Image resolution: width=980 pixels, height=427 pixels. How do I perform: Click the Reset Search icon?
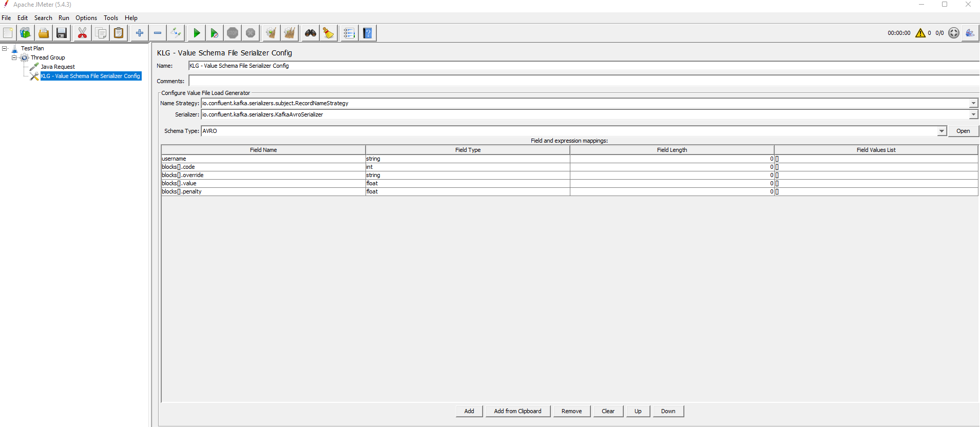tap(328, 33)
